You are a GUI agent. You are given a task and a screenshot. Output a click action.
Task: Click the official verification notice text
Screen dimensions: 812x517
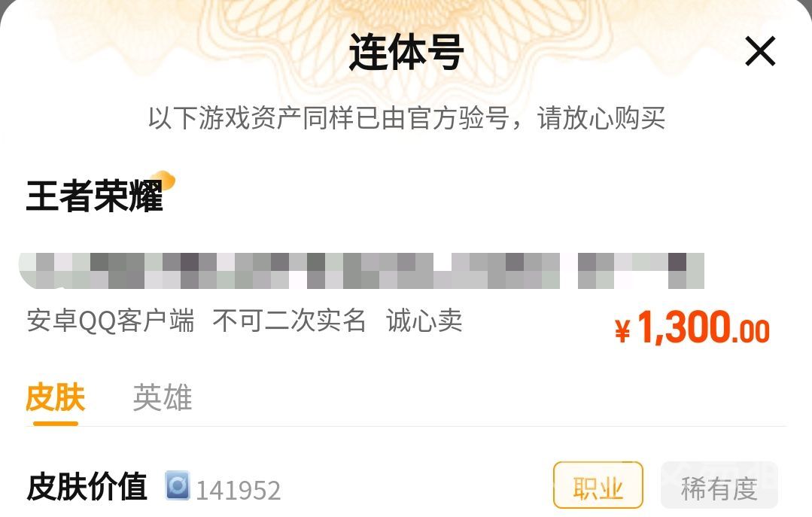(406, 118)
